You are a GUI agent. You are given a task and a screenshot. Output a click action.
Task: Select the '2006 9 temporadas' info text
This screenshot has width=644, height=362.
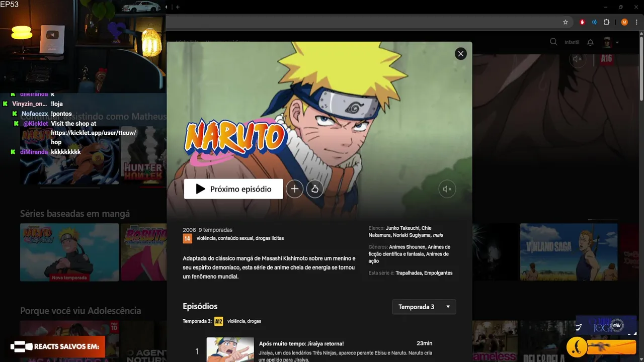pos(207,230)
